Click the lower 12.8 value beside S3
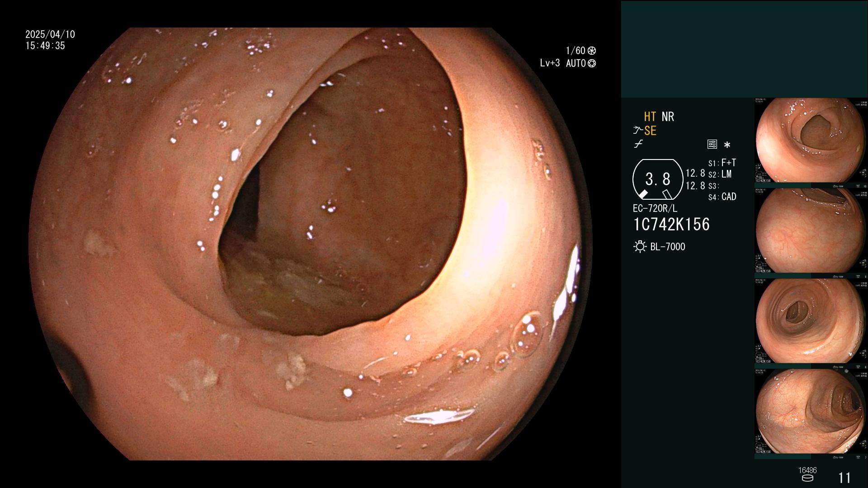Viewport: 868px width, 488px height. [695, 186]
